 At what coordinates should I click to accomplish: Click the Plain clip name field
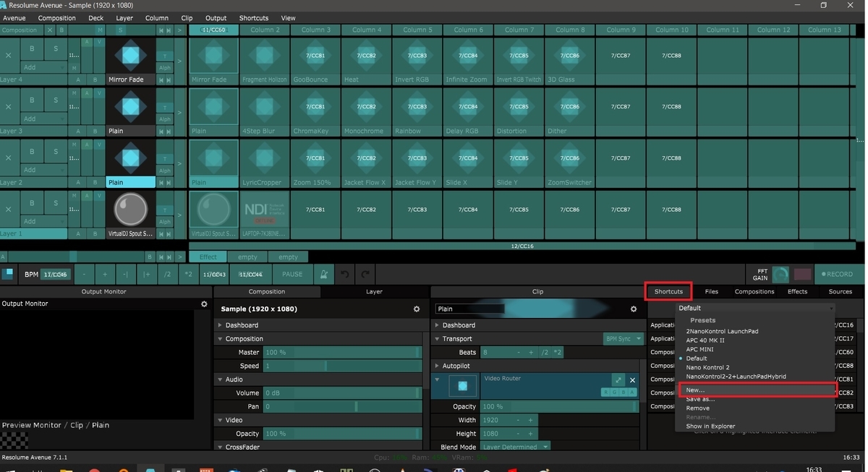pyautogui.click(x=469, y=309)
